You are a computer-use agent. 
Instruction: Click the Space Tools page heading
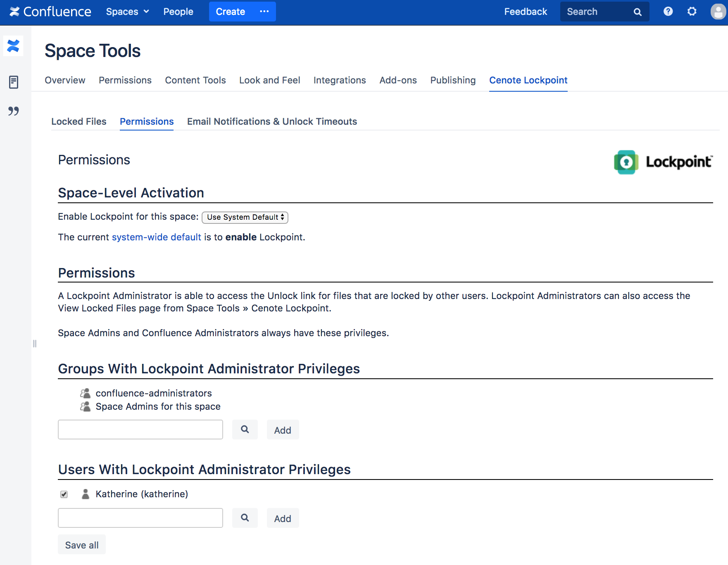[x=93, y=50]
